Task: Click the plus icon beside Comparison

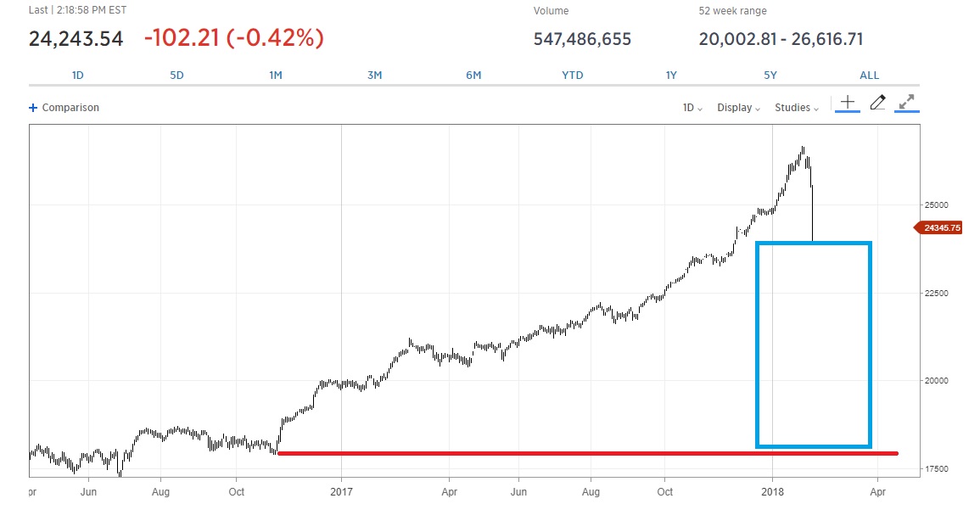Action: [x=33, y=108]
